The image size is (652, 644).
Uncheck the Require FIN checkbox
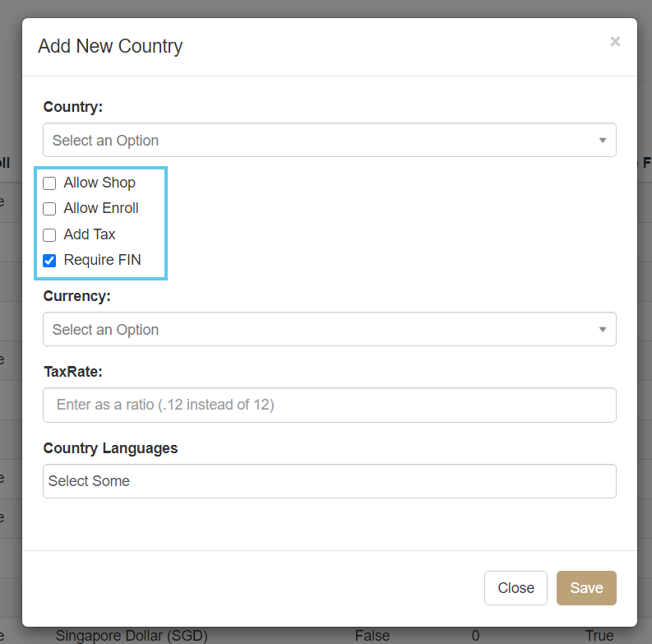point(49,261)
